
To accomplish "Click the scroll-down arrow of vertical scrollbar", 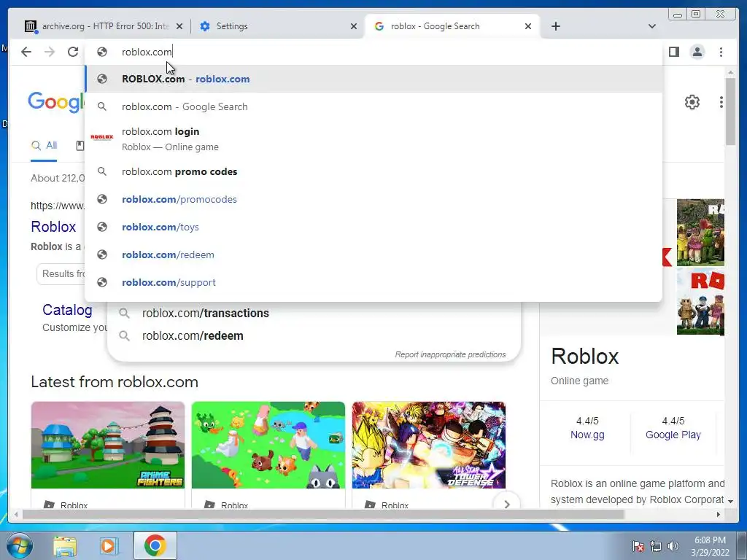I will click(x=730, y=501).
